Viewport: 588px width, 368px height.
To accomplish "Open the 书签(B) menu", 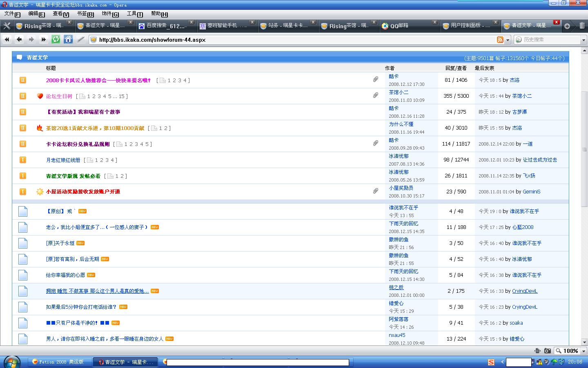I will (85, 14).
